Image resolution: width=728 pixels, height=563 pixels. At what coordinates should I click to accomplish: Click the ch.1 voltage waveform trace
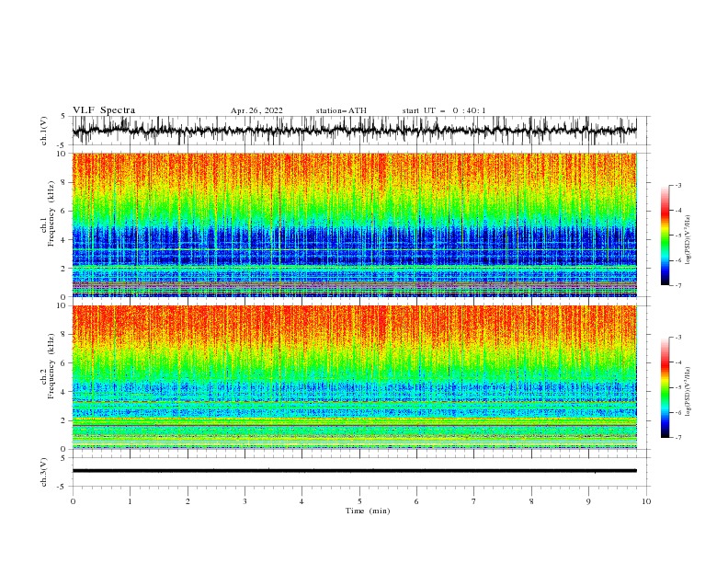tap(354, 131)
